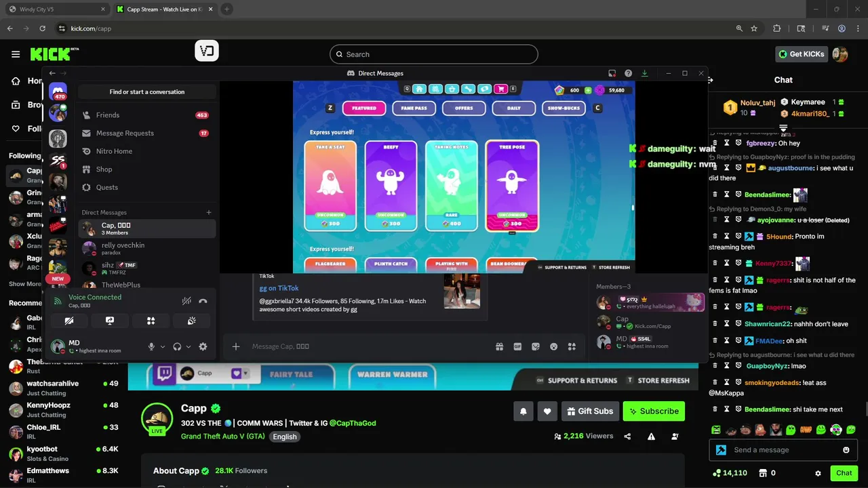Click the Gift Subs button
Viewport: 868px width, 488px height.
[x=590, y=411]
